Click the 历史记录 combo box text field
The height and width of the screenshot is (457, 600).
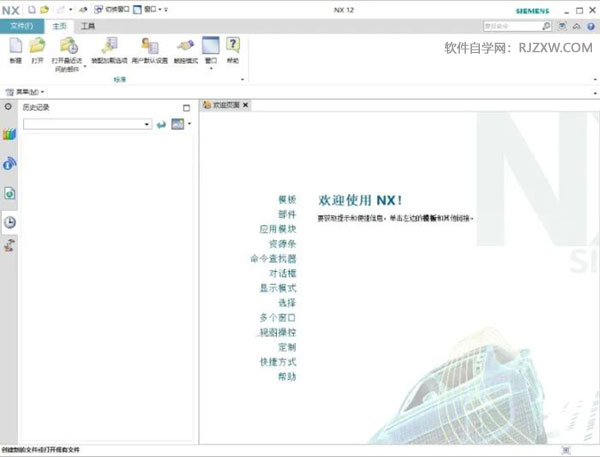coord(83,124)
